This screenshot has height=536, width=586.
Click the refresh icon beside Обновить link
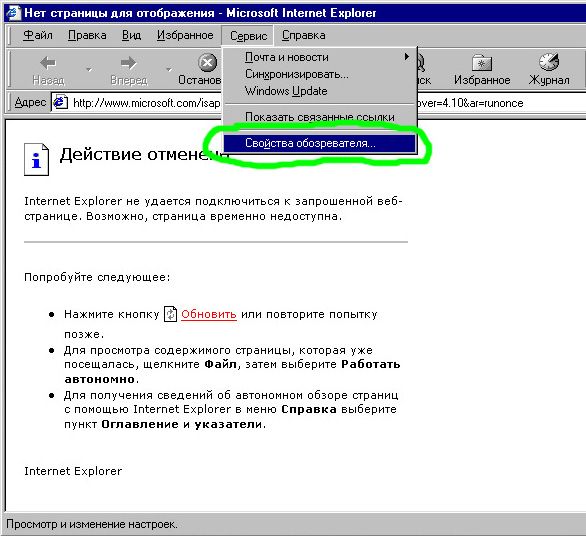pos(170,314)
